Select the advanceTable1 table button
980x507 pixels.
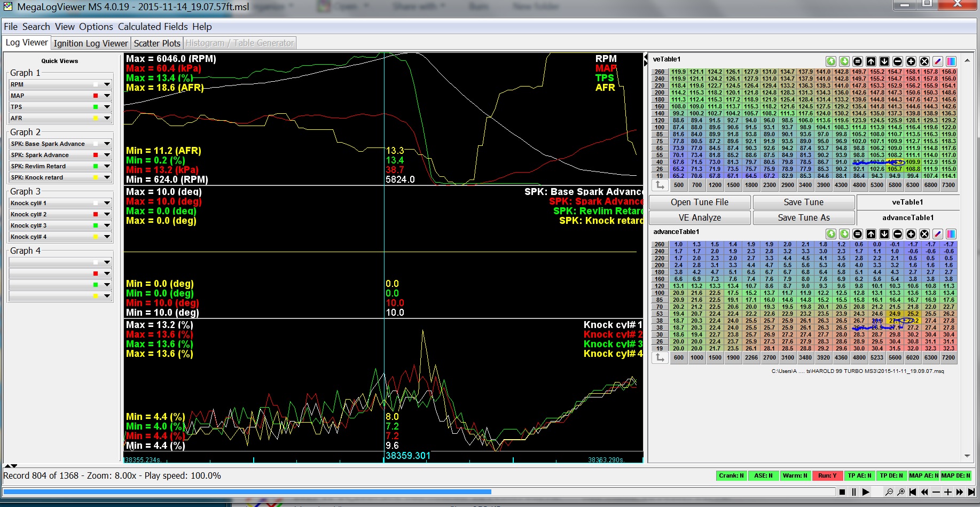point(908,218)
